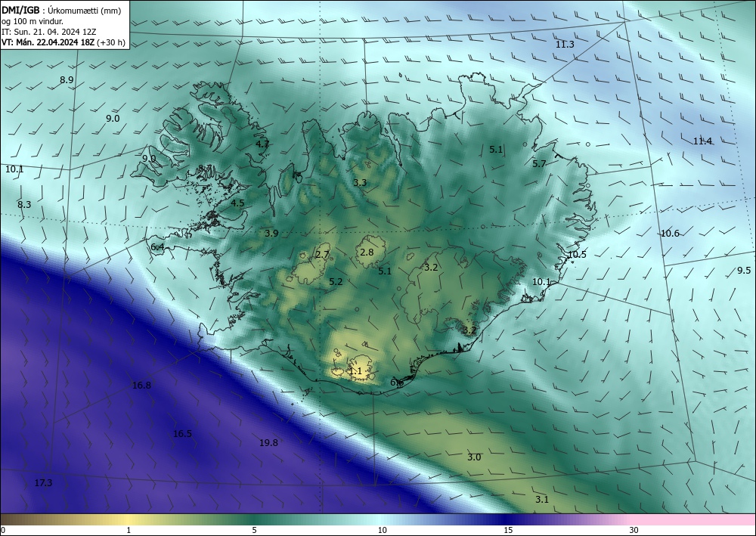
Task: Click the 'og 100 m vindur.' line
Action: (x=33, y=21)
